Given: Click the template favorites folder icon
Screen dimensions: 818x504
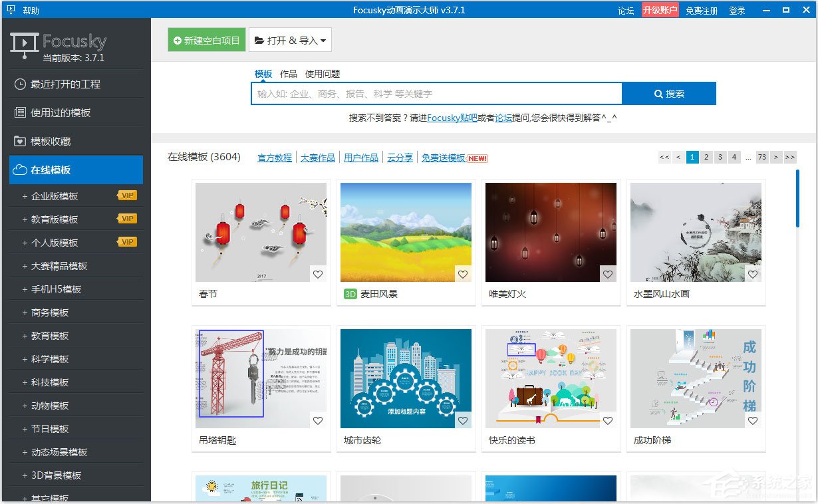Looking at the screenshot, I should tap(20, 142).
